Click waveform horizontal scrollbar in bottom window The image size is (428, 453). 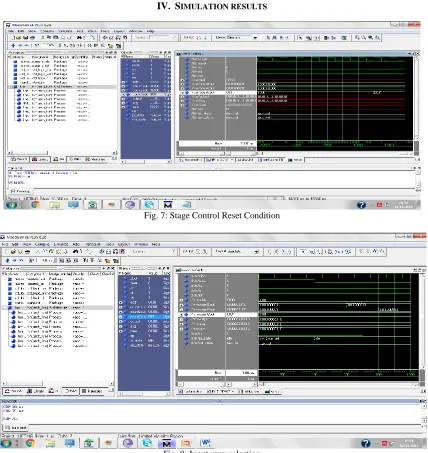(338, 384)
